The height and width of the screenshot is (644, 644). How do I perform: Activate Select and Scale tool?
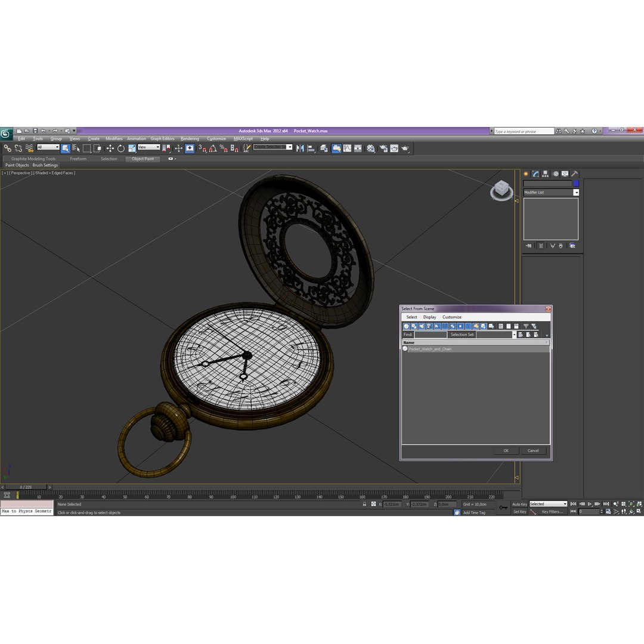(x=132, y=148)
